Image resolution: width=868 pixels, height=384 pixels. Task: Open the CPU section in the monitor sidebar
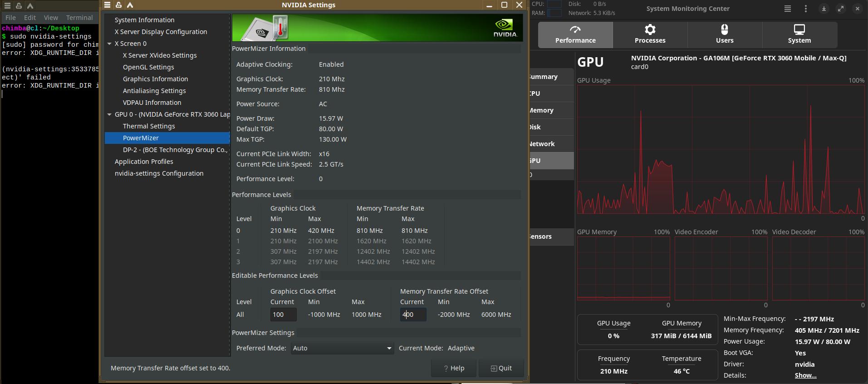click(552, 94)
